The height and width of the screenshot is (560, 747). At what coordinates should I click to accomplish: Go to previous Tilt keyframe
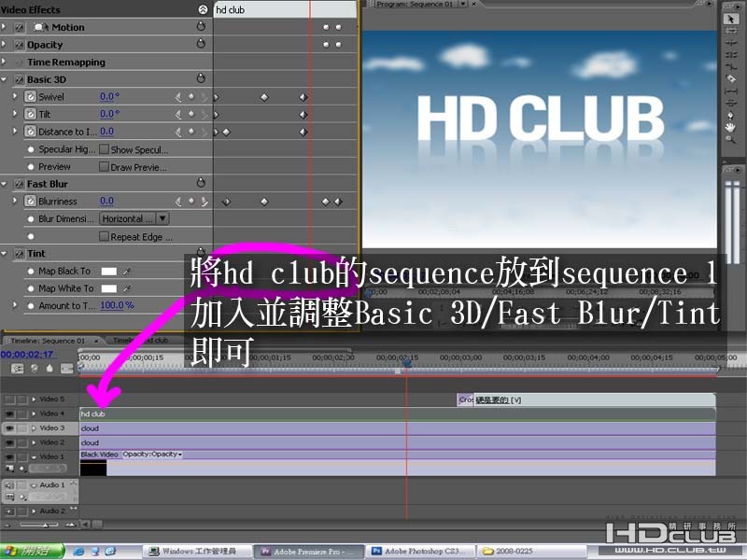tap(178, 114)
